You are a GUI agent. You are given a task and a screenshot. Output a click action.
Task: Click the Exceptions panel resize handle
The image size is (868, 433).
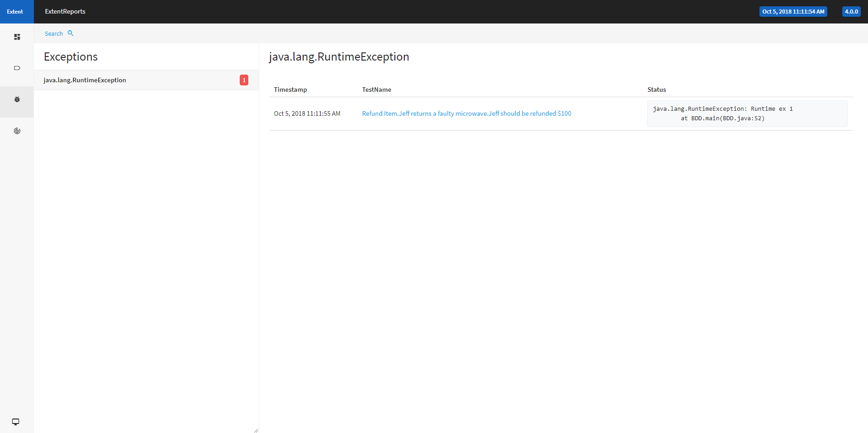tap(256, 430)
